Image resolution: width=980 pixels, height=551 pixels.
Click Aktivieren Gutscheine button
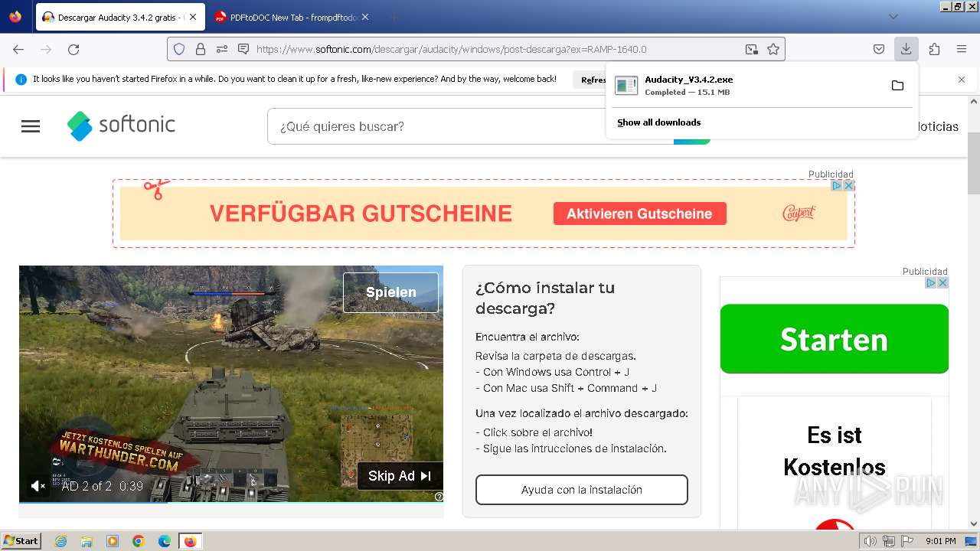point(639,214)
